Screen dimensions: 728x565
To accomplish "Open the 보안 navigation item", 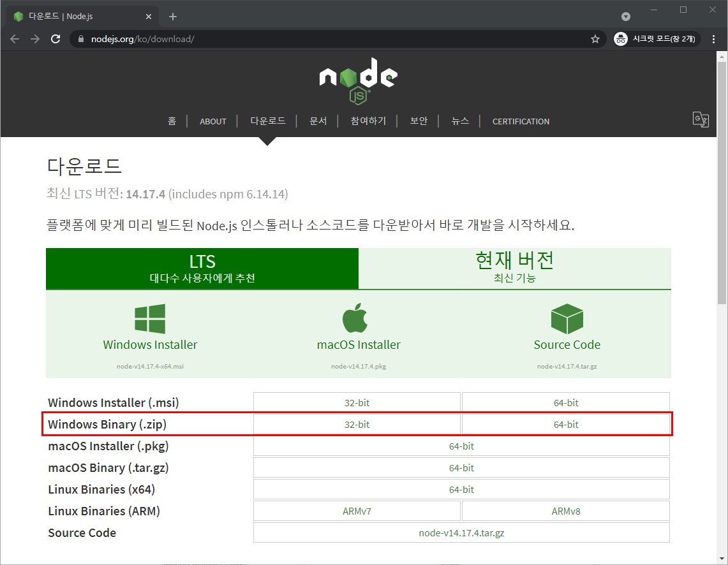I will pos(419,121).
